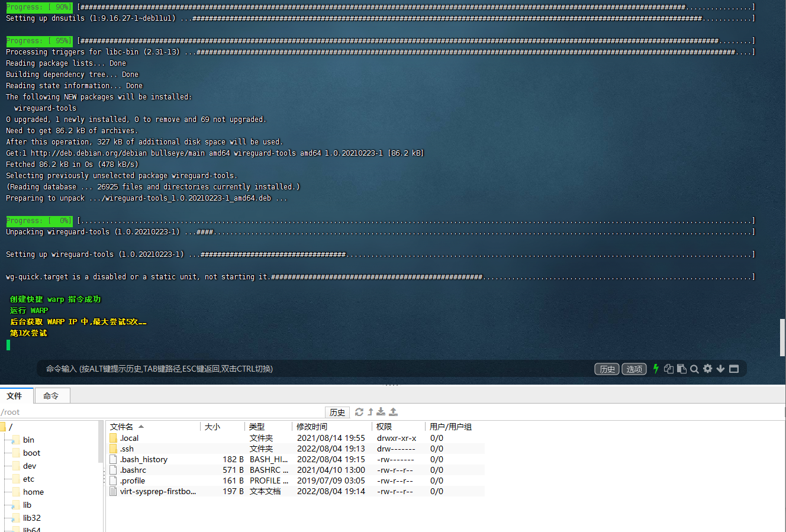Viewport: 786px width, 532px height.
Task: Open terminal settings gear icon
Action: pyautogui.click(x=707, y=369)
